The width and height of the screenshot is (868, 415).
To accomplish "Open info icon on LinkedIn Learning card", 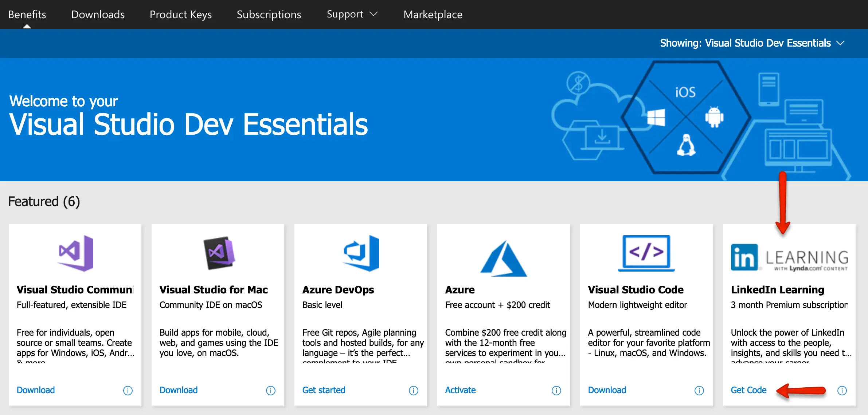I will point(842,391).
